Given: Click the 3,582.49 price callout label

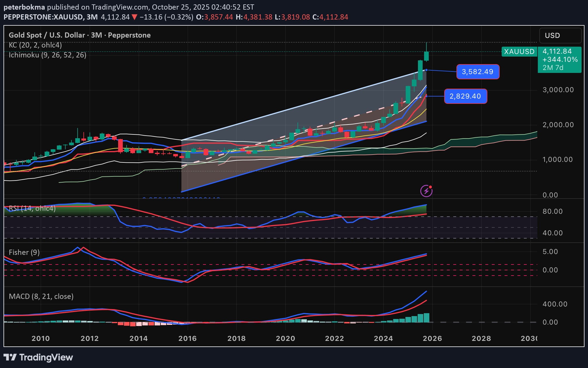Looking at the screenshot, I should (478, 72).
